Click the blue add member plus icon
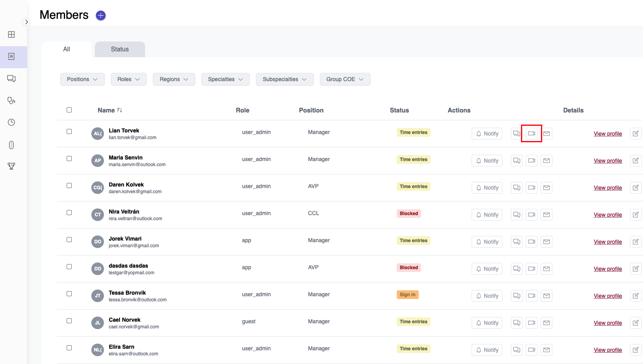The width and height of the screenshot is (643, 364). point(101,15)
